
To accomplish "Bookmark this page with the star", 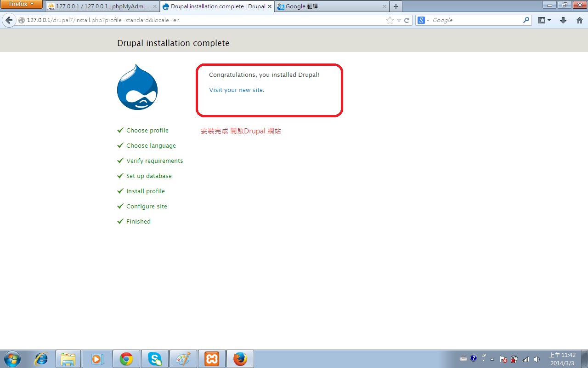I will click(x=390, y=20).
